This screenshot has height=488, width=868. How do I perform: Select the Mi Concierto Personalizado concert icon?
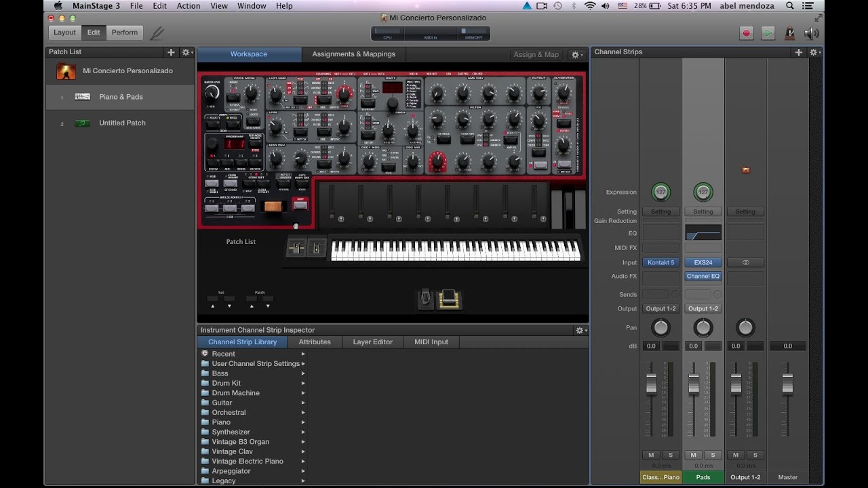click(66, 71)
